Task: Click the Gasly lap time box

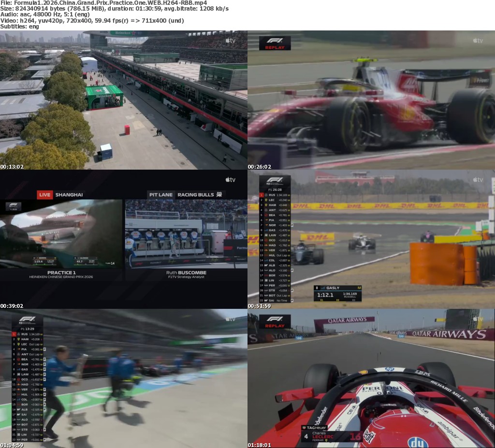Action: [337, 293]
